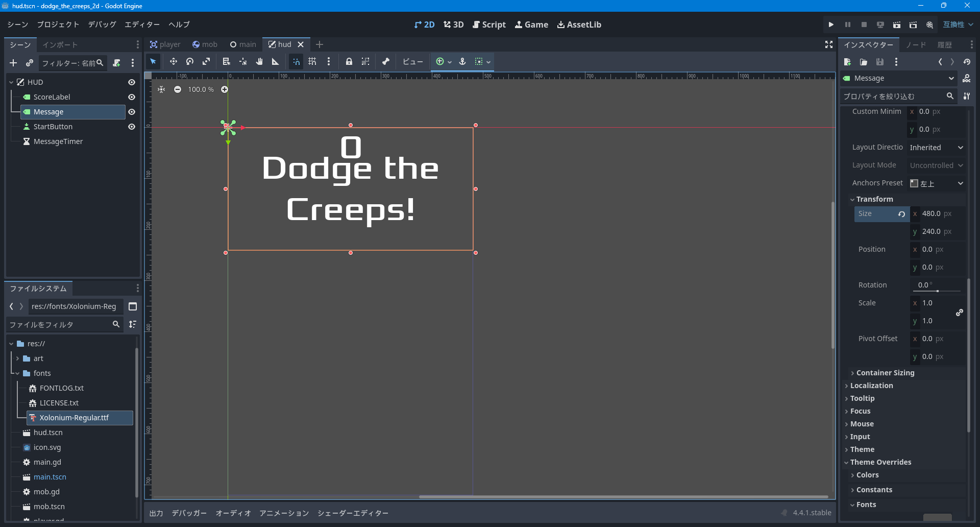This screenshot has height=527, width=980.
Task: Switch to the 3D workspace
Action: [454, 25]
